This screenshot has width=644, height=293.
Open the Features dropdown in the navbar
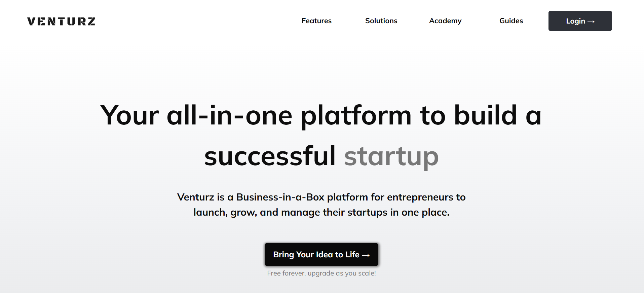pyautogui.click(x=316, y=21)
